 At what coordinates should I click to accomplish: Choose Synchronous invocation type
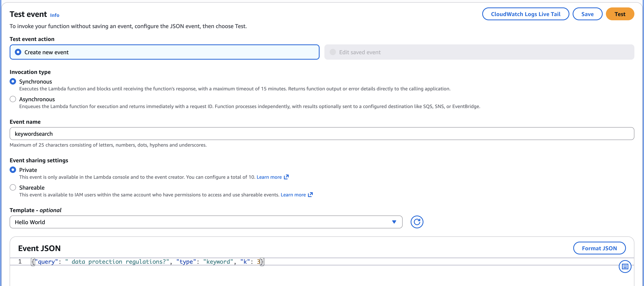coord(13,81)
